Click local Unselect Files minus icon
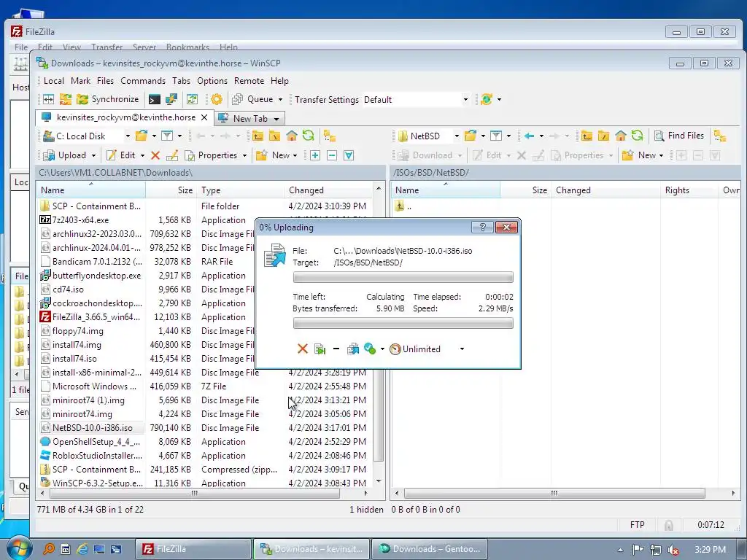Image resolution: width=747 pixels, height=560 pixels. pyautogui.click(x=332, y=155)
